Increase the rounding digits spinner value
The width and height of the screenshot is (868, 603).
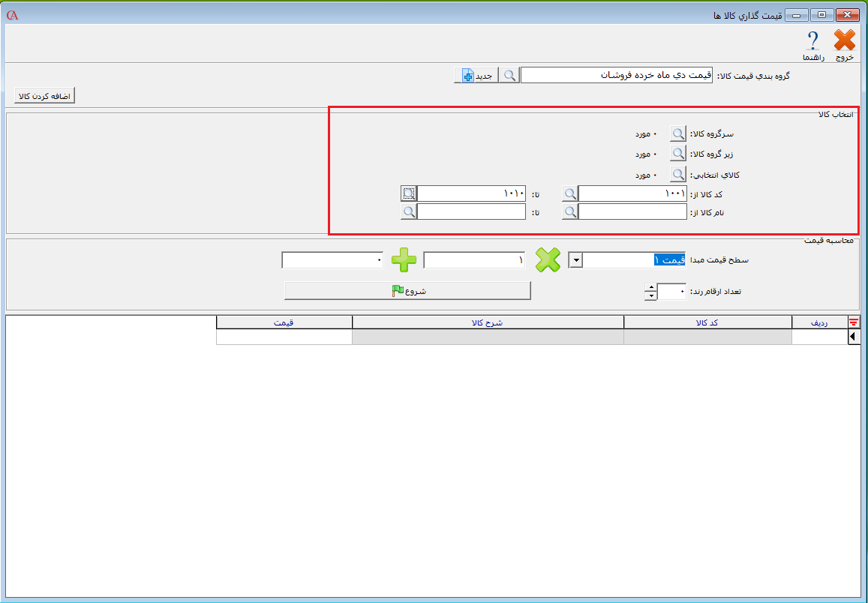650,286
